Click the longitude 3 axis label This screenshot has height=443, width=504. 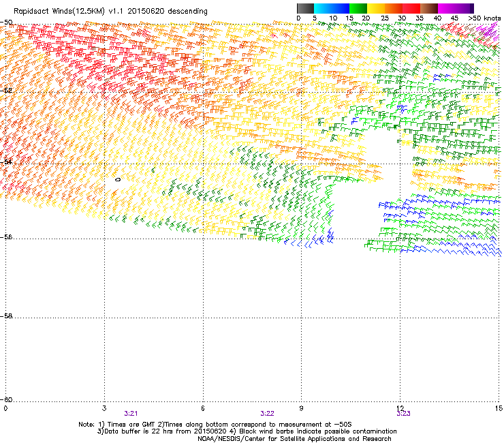(x=104, y=408)
